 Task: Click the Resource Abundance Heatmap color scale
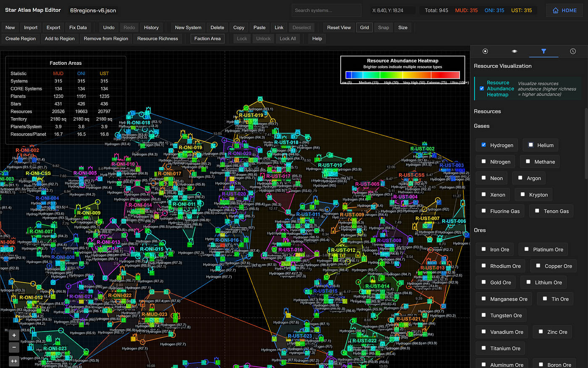(402, 75)
